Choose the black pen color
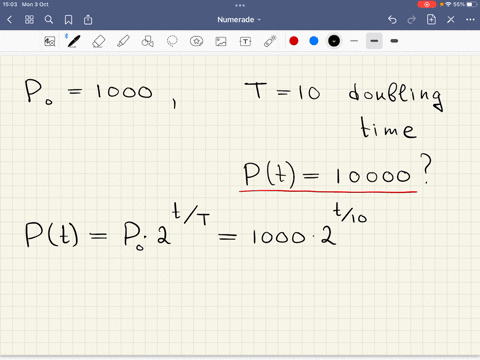The width and height of the screenshot is (480, 360). click(x=334, y=41)
